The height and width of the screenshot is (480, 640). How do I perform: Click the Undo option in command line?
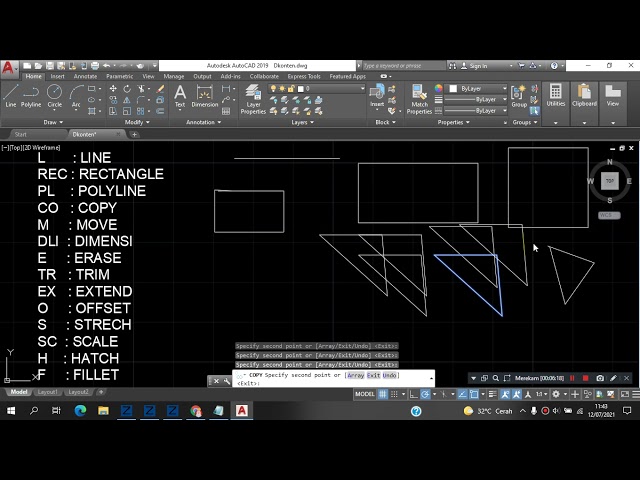(389, 375)
